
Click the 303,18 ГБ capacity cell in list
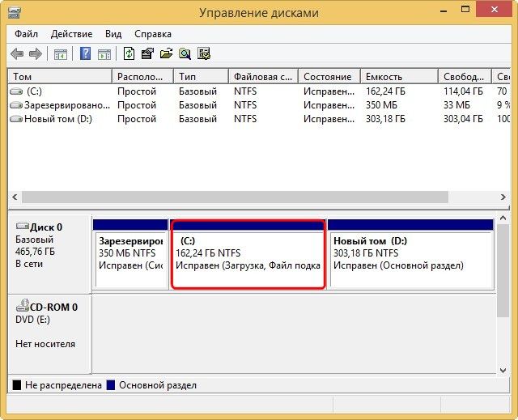385,119
